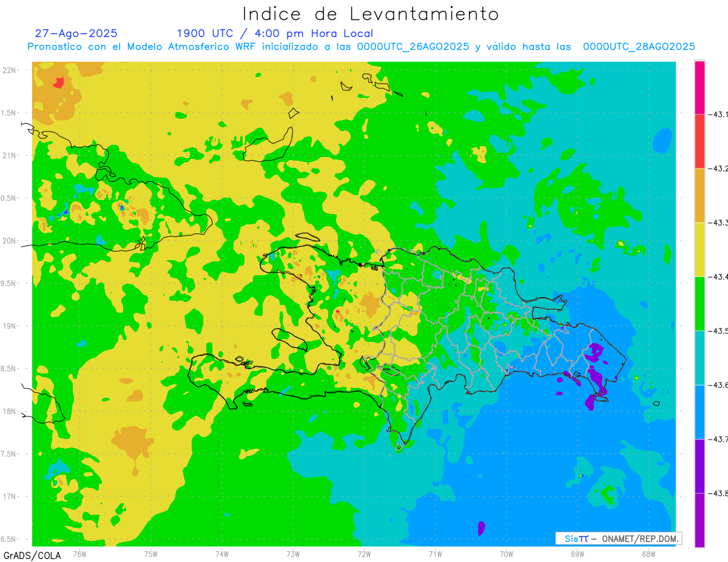The height and width of the screenshot is (562, 728).
Task: Click the title "Indice de Levantamiento"
Action: (371, 13)
